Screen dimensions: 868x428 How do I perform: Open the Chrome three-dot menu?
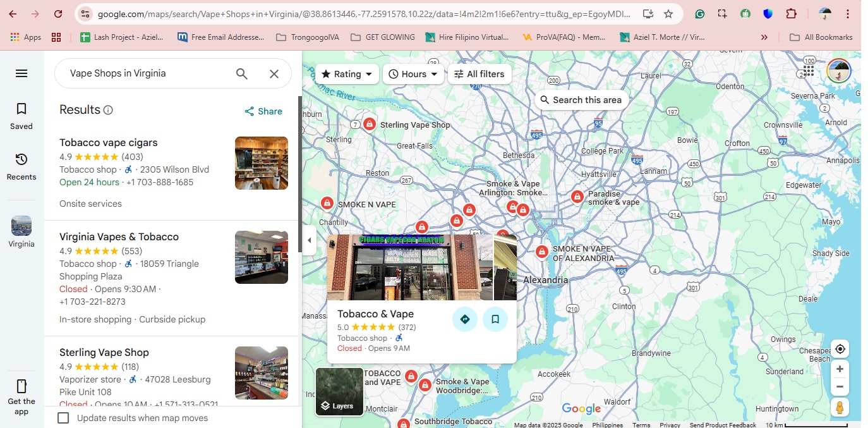[x=848, y=14]
